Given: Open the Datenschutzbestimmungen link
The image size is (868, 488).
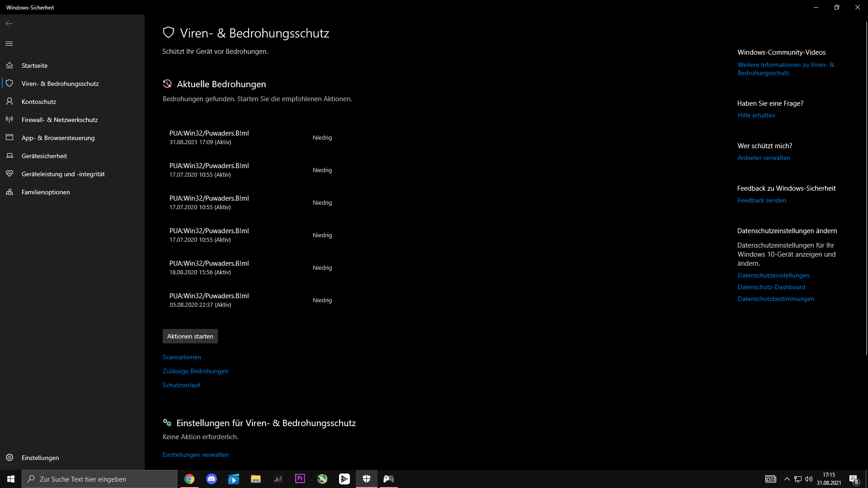Looking at the screenshot, I should (776, 299).
